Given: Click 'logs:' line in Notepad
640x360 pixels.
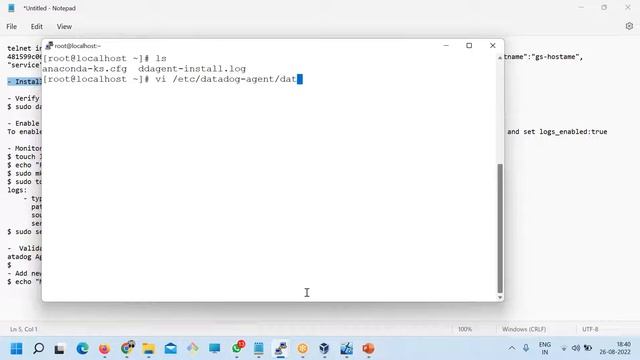Looking at the screenshot, I should 17,190.
